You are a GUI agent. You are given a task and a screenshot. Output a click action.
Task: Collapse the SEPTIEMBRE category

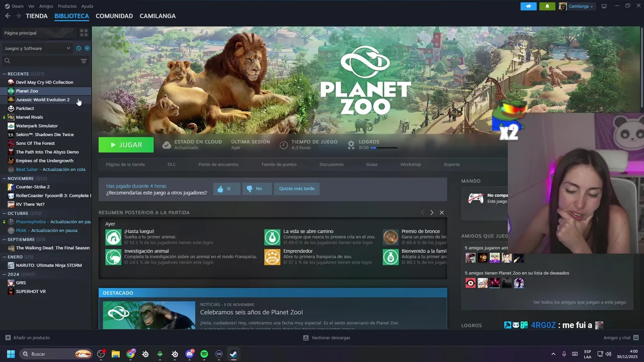click(x=4, y=239)
